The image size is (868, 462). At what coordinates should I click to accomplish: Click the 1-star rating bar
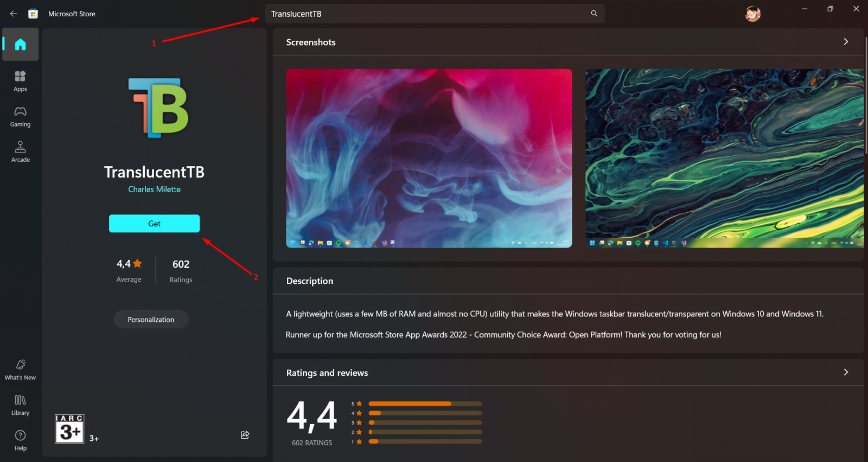point(425,441)
